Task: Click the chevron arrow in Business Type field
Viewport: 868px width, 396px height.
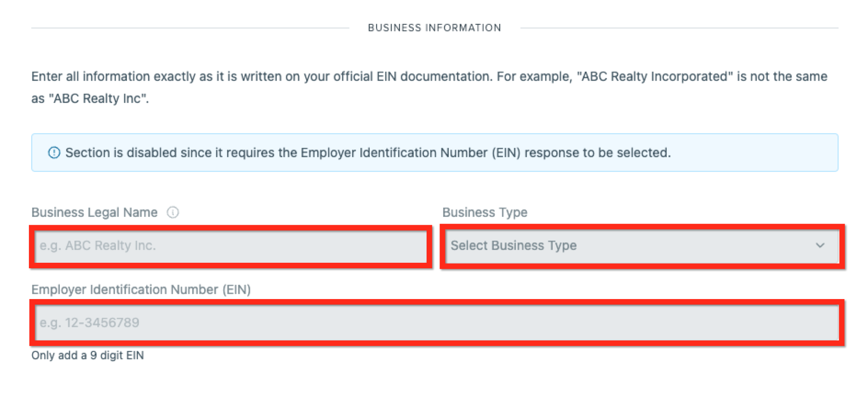Action: tap(820, 246)
